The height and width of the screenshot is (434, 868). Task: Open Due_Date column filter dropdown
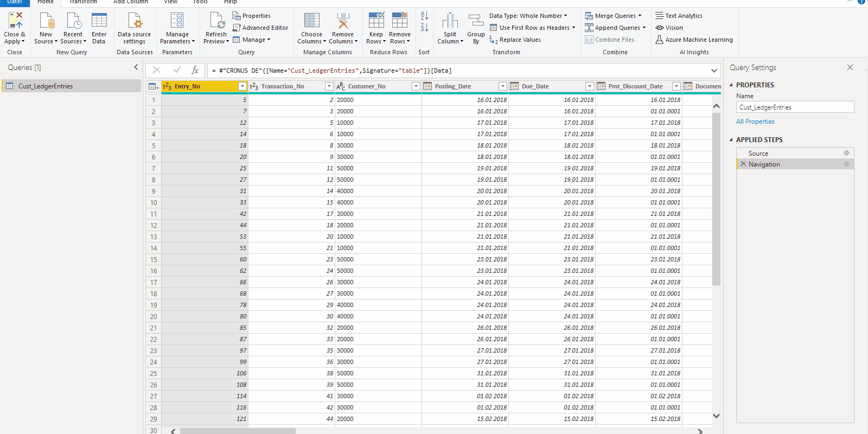(x=589, y=86)
